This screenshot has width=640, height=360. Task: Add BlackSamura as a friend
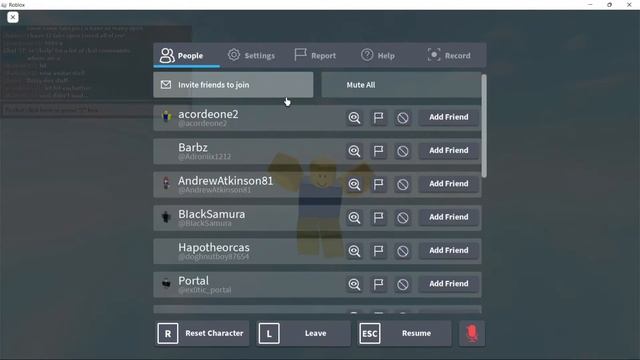449,217
